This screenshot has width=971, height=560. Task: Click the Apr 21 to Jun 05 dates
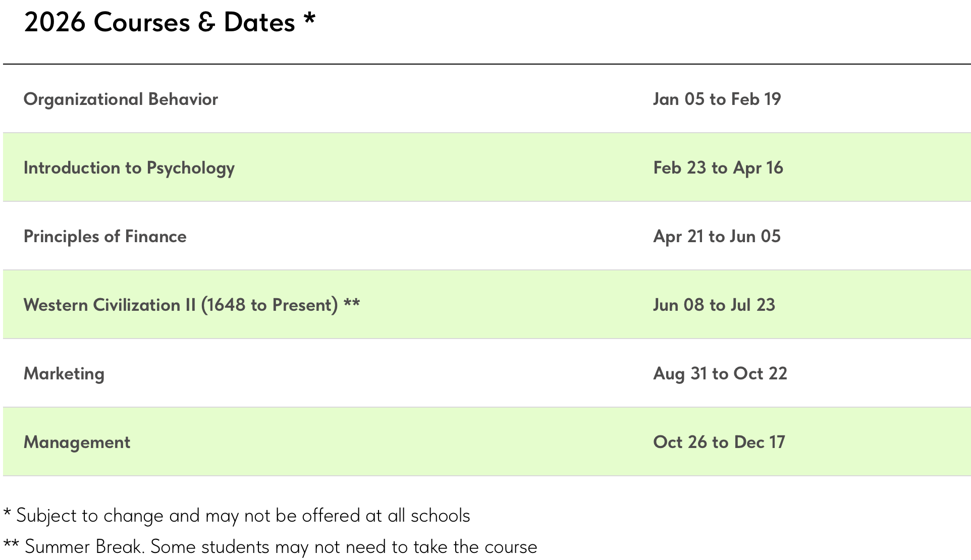pyautogui.click(x=717, y=237)
